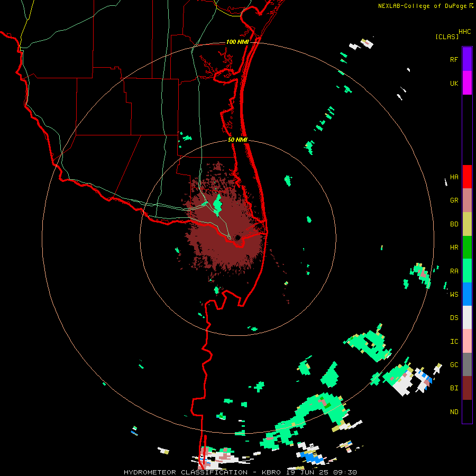
Task: Select the red HA hail swatch
Action: (467, 177)
